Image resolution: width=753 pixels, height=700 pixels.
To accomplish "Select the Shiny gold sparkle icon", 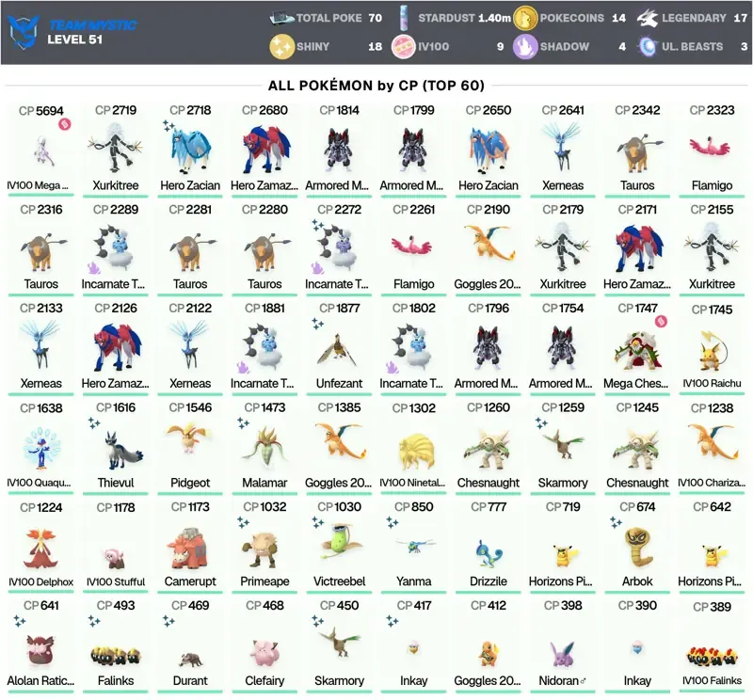I will pyautogui.click(x=281, y=47).
